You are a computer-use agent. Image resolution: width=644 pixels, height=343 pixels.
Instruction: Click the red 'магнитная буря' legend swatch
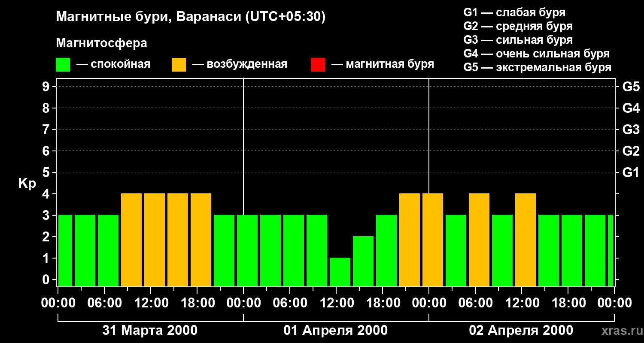pyautogui.click(x=318, y=65)
